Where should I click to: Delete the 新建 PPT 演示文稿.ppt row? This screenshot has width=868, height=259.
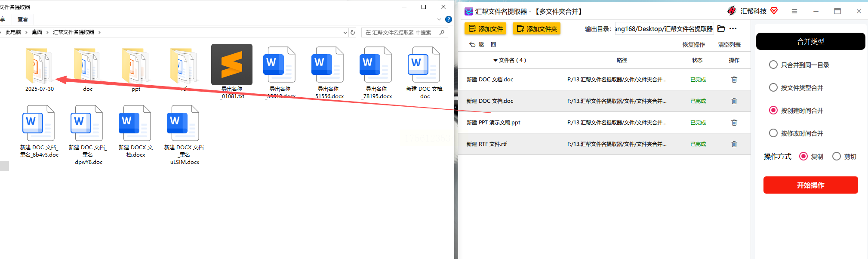pyautogui.click(x=734, y=123)
